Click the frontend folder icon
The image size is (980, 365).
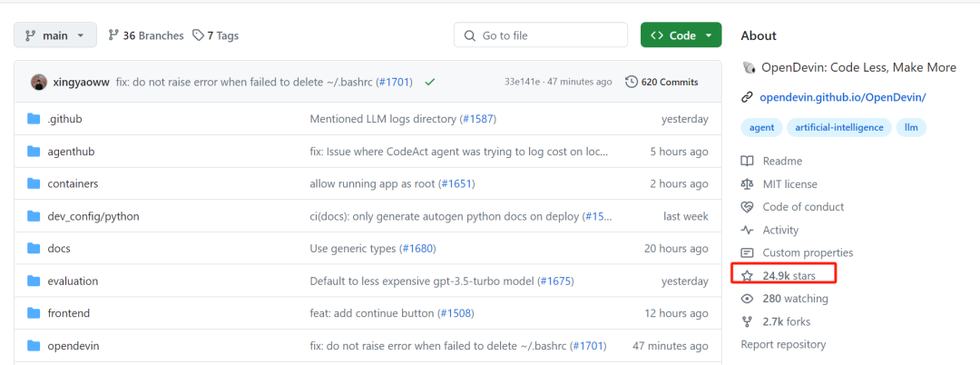point(34,313)
